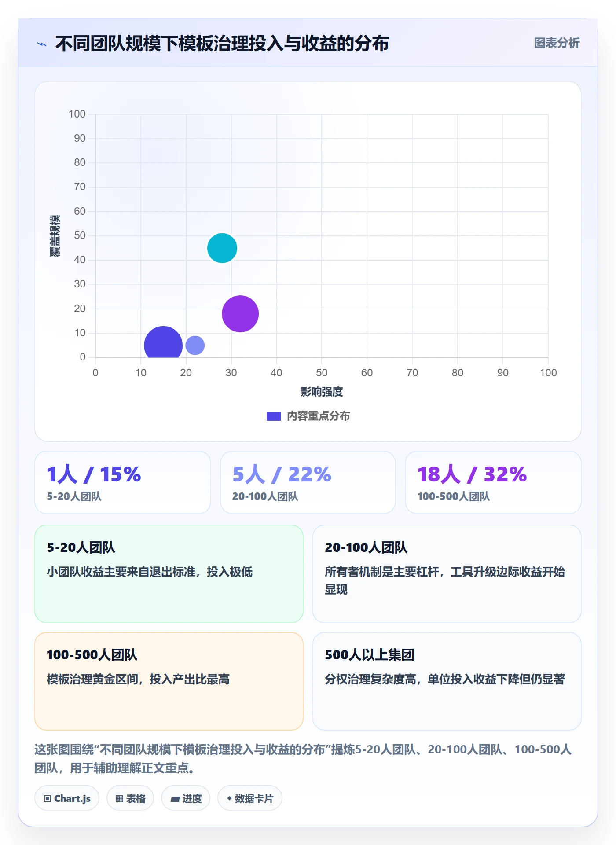The height and width of the screenshot is (845, 616).
Task: Click the bar icon in the 进度 tag
Action: coord(175,799)
